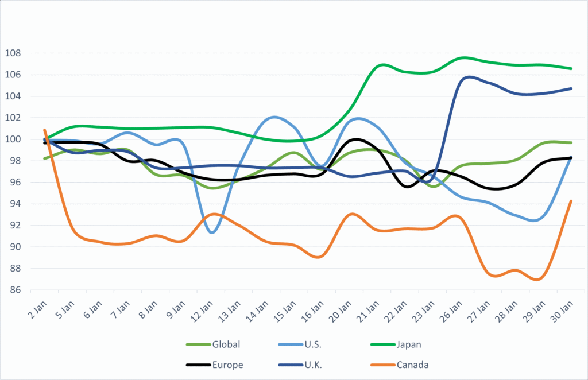Select the Canada legend label
Viewport: 588px width, 380px height.
click(x=412, y=364)
